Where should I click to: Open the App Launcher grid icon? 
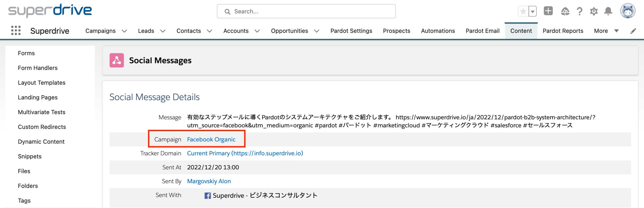pos(16,31)
